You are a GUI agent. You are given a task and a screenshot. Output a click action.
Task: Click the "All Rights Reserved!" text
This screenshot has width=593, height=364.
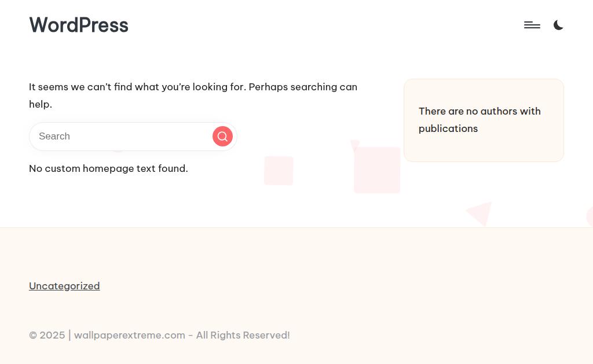coord(243,335)
